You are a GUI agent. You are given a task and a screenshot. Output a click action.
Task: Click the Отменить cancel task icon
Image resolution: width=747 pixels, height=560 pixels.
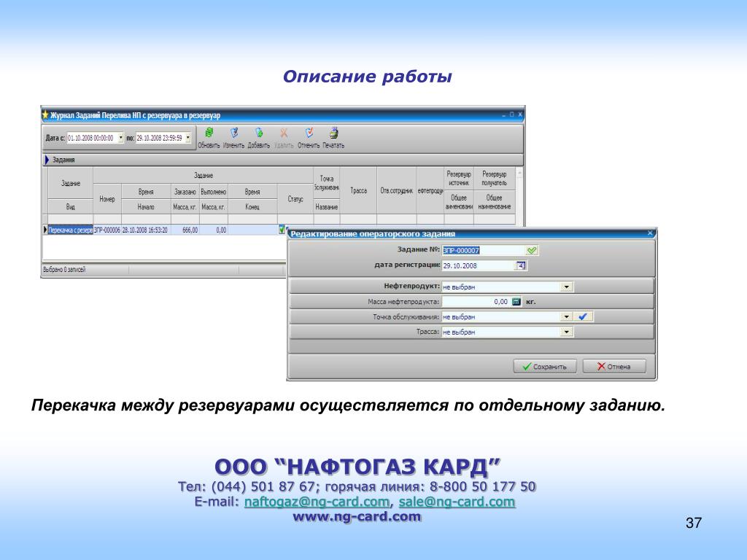[309, 133]
